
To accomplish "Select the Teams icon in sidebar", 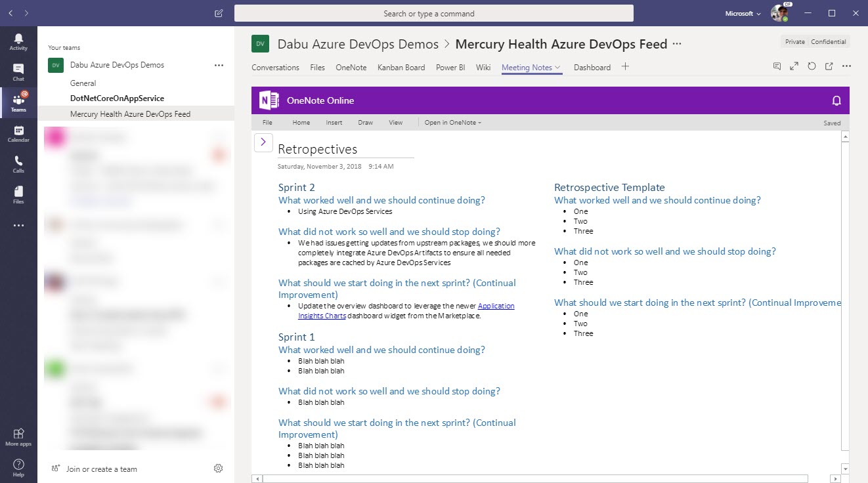I will 18,103.
